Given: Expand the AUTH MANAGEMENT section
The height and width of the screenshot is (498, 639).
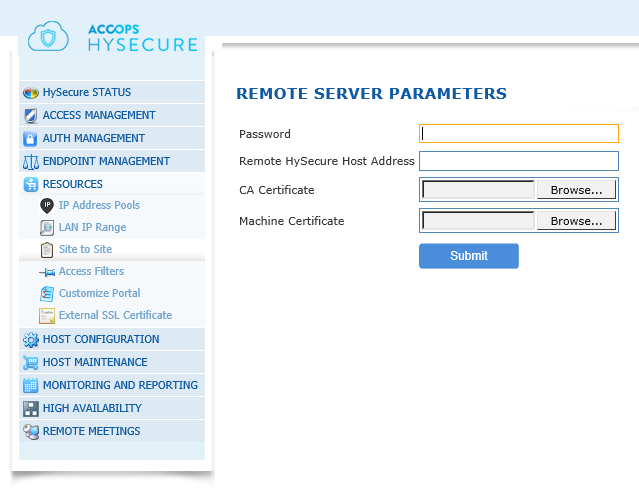Looking at the screenshot, I should click(x=112, y=138).
